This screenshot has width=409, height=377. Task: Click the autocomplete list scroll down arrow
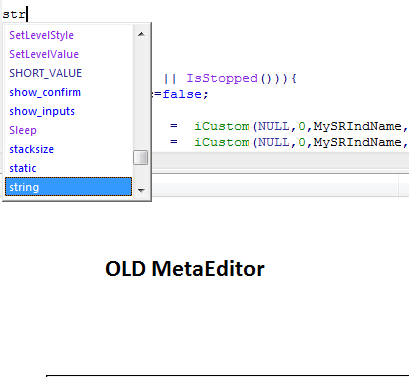(141, 190)
